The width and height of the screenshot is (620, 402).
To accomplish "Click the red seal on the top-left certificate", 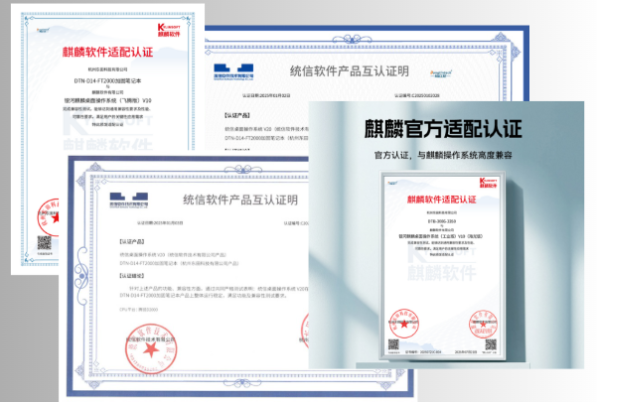I will (x=49, y=217).
